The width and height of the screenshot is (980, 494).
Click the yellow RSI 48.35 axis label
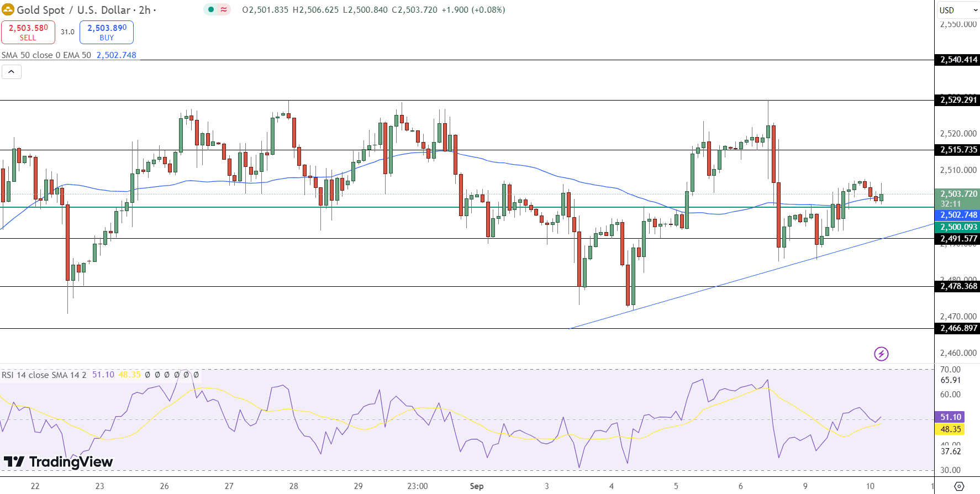coord(950,429)
